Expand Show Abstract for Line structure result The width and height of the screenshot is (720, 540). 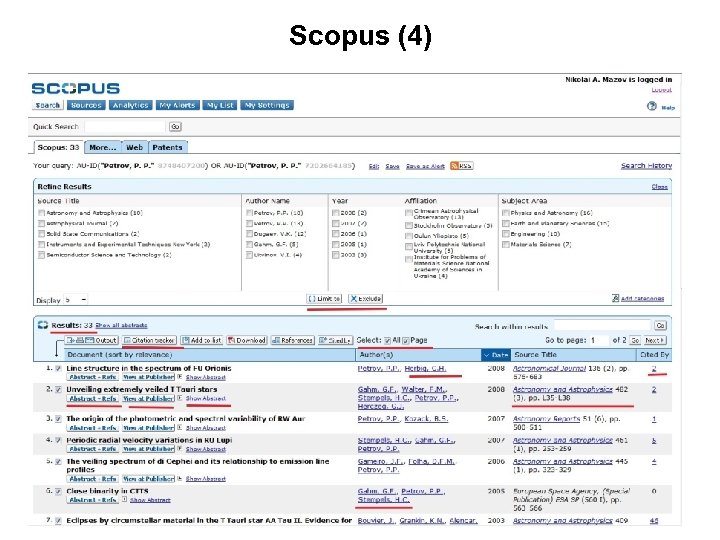pyautogui.click(x=205, y=377)
